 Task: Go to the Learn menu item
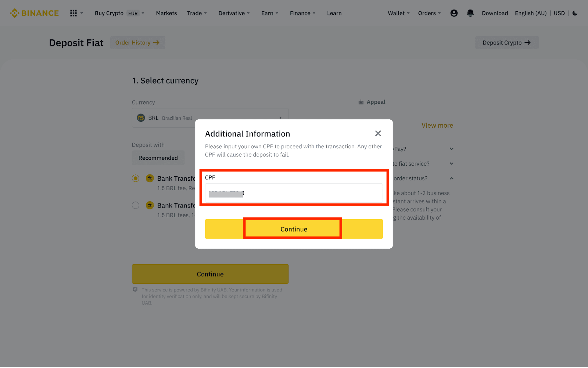tap(334, 13)
